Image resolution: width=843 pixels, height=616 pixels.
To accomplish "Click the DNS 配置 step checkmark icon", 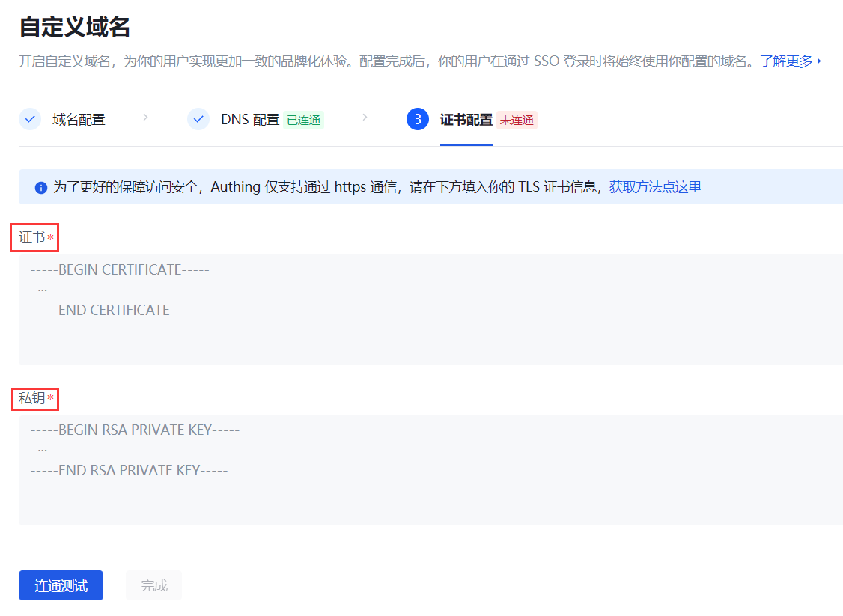I will 198,119.
